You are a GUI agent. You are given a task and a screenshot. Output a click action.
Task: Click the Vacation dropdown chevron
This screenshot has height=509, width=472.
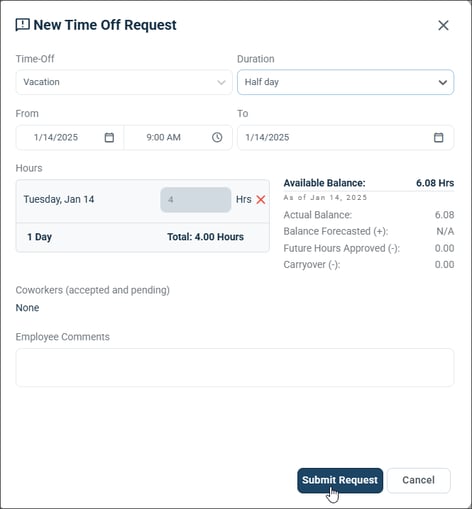221,82
